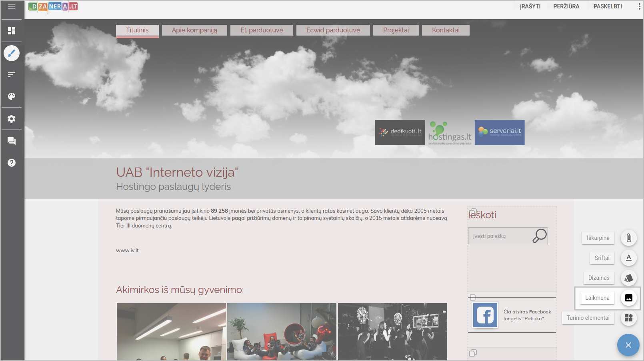This screenshot has height=361, width=644.
Task: Click the Laikmena image icon
Action: tap(628, 298)
